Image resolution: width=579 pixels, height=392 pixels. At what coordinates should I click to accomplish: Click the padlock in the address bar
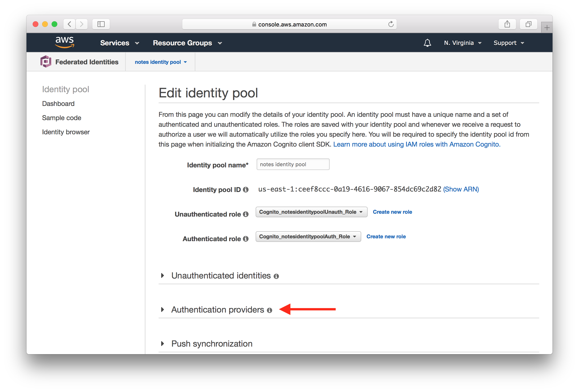coord(254,24)
